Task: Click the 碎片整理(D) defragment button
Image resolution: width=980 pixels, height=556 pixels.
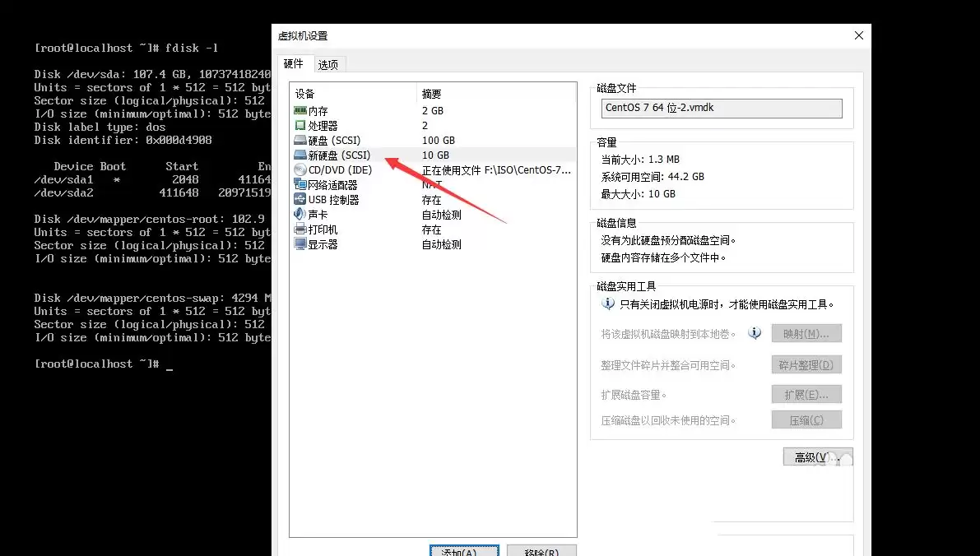Action: (806, 364)
